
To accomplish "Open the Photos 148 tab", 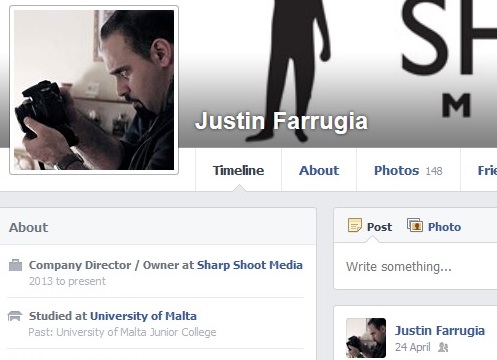I will coord(408,170).
